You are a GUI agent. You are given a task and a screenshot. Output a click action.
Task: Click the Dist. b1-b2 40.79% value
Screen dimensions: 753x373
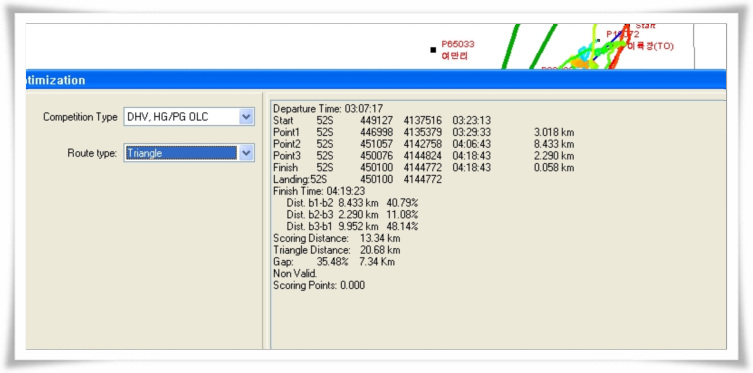coord(402,203)
